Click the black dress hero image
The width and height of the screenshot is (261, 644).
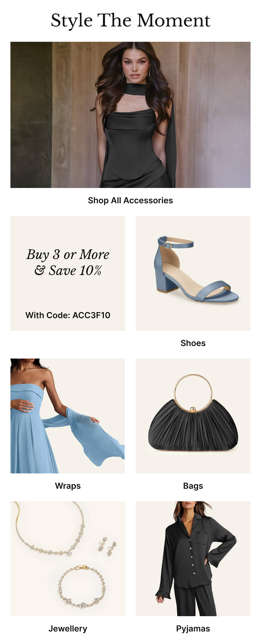[130, 115]
